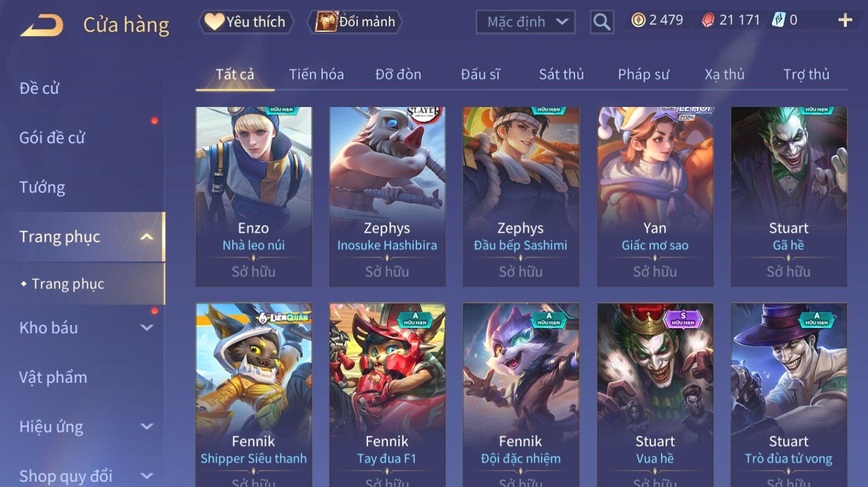
Task: Expand the Kho báu sidebar section
Action: click(147, 327)
